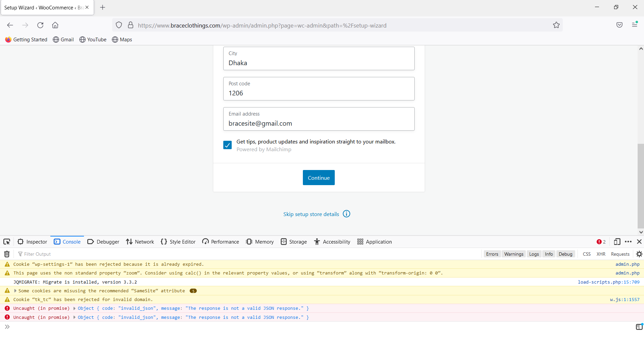This screenshot has height=340, width=644.
Task: Open the Maps bookmark
Action: [122, 40]
